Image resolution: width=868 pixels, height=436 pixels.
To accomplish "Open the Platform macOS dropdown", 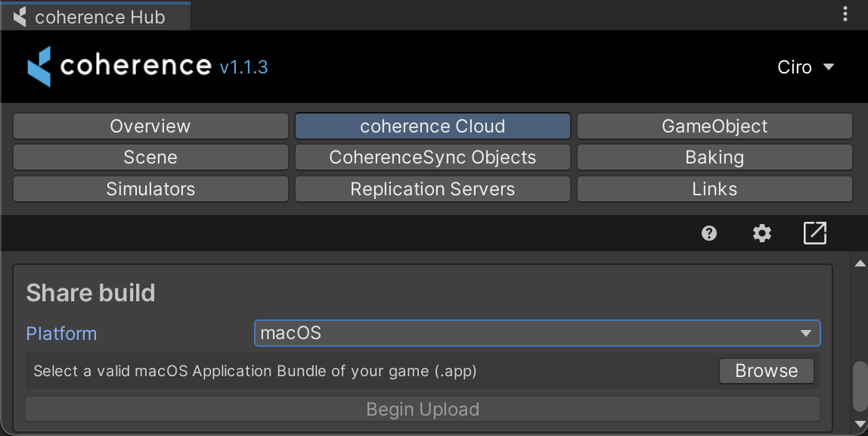I will pyautogui.click(x=537, y=333).
